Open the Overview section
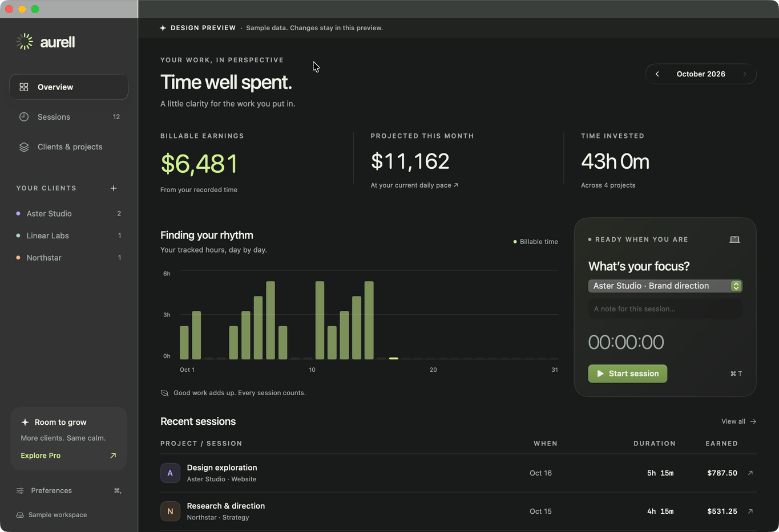 tap(68, 87)
